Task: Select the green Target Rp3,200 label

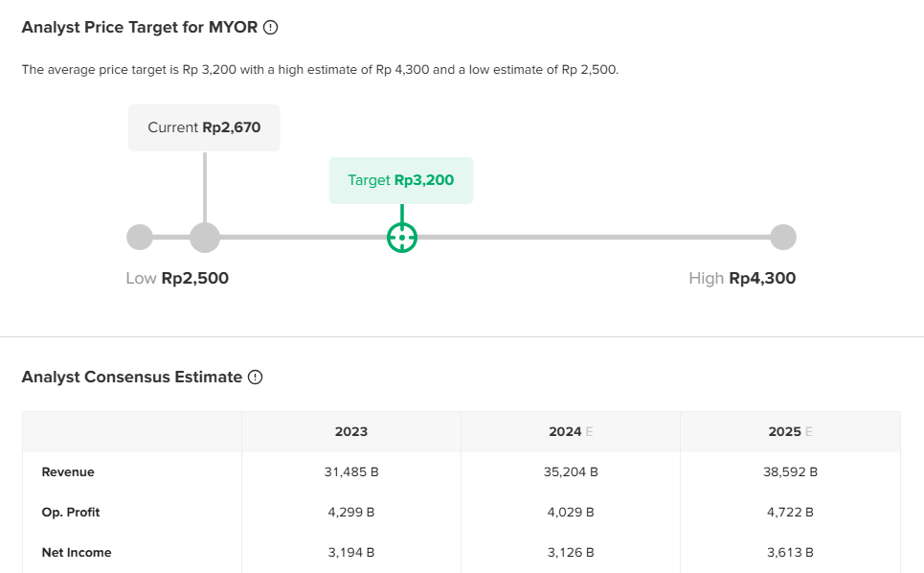Action: 401,180
